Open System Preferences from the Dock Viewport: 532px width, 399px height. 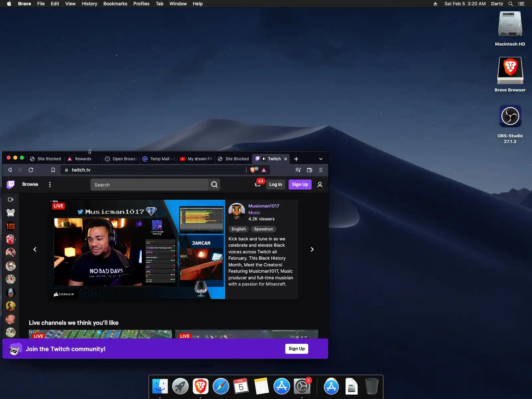tap(302, 386)
